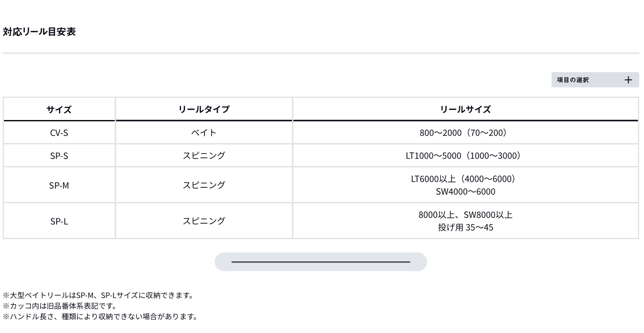Click the horizontal table scrollbar handle
The width and height of the screenshot is (644, 333).
click(x=320, y=262)
